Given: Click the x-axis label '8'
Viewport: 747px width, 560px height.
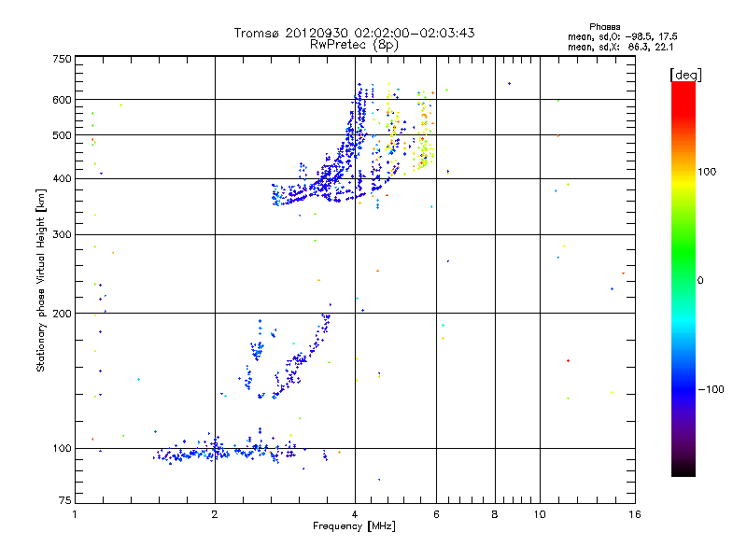Looking at the screenshot, I should 495,514.
